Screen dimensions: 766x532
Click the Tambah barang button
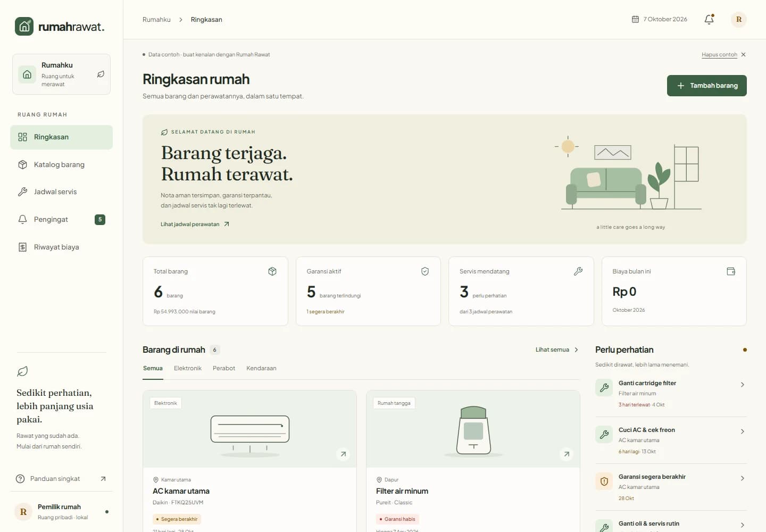coord(707,86)
